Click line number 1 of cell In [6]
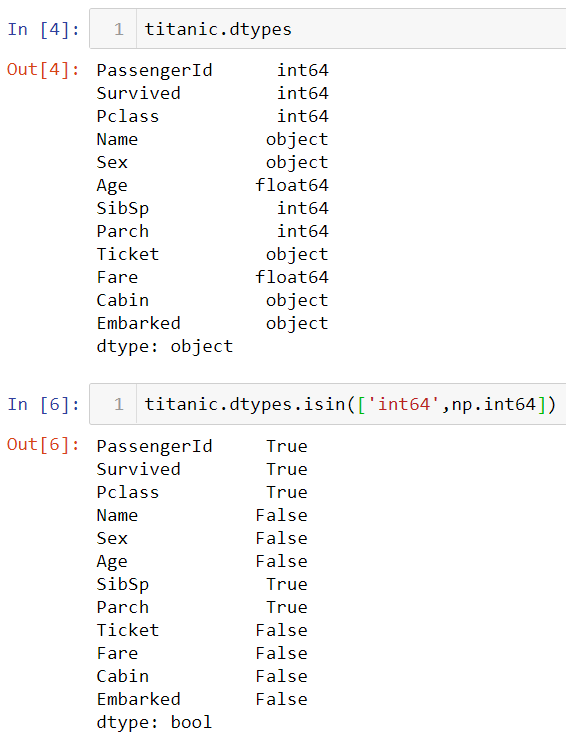 click(x=119, y=404)
